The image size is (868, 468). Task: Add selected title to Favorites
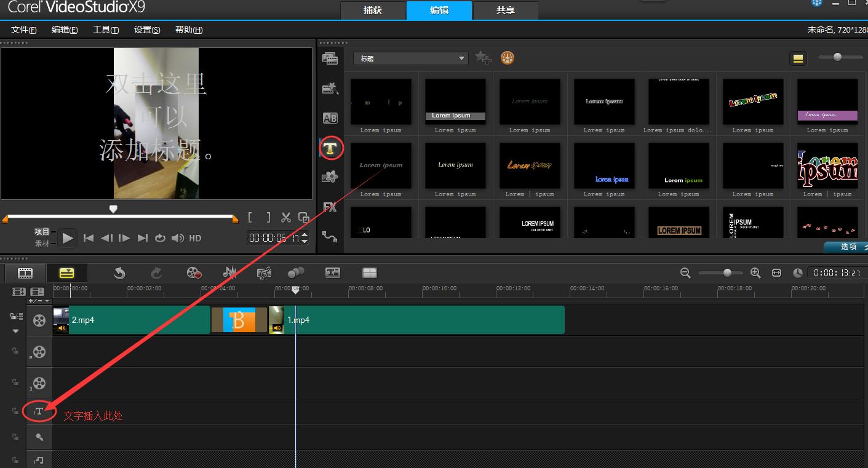pos(484,58)
